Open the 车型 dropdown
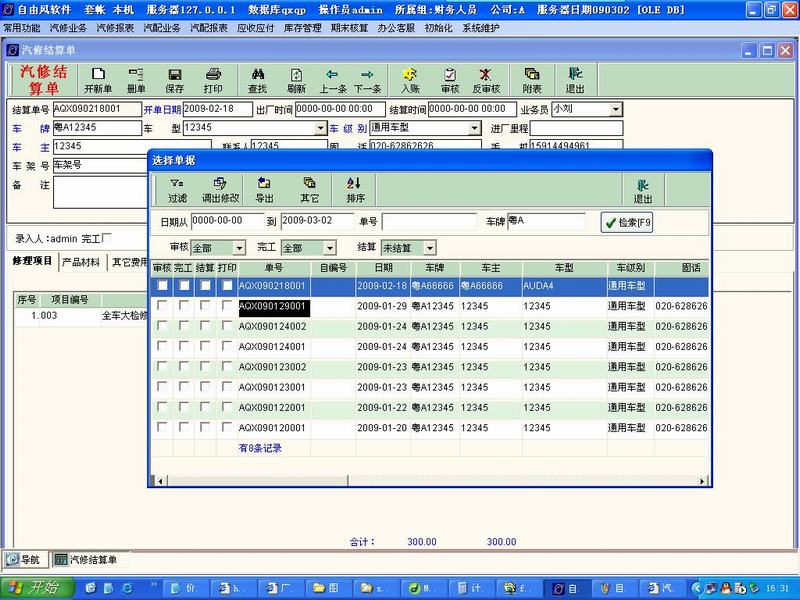 (320, 128)
